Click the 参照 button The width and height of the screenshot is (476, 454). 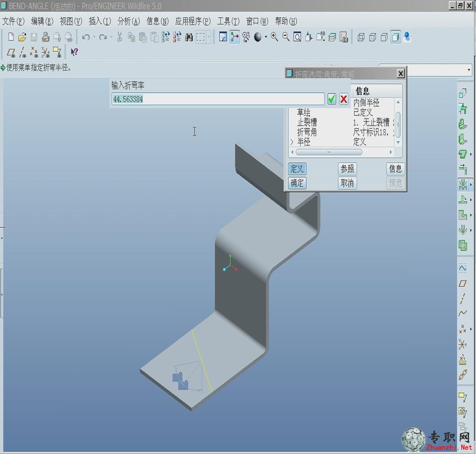[x=347, y=169]
